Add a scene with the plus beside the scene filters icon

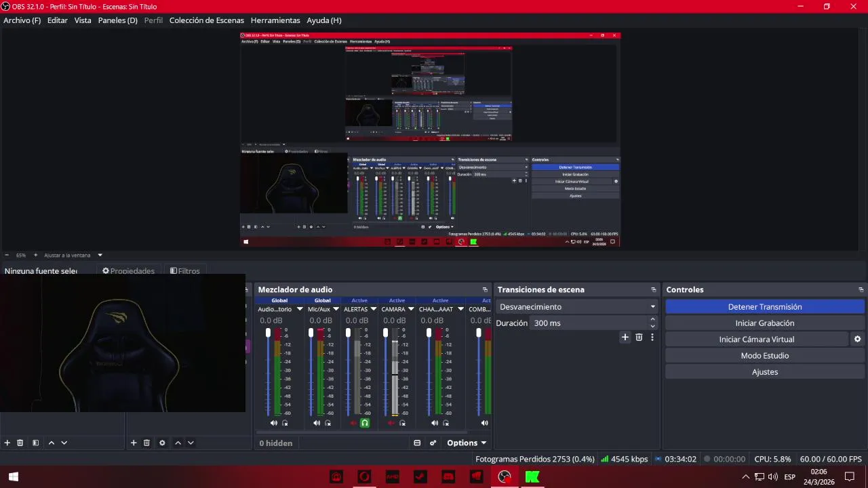tap(7, 443)
